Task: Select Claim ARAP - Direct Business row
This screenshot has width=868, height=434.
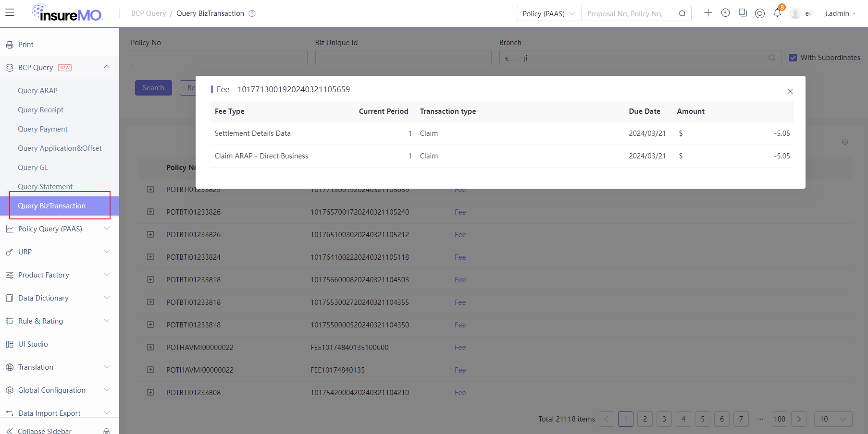Action: coord(502,156)
